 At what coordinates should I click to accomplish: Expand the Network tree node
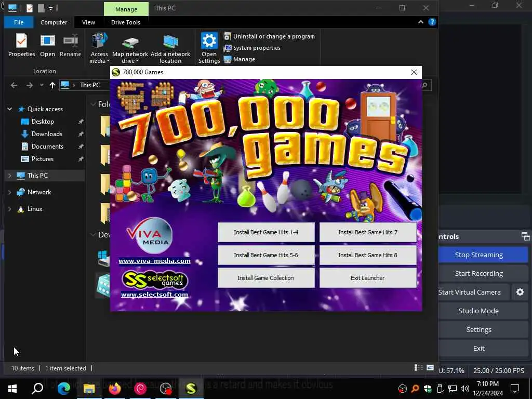pyautogui.click(x=9, y=192)
